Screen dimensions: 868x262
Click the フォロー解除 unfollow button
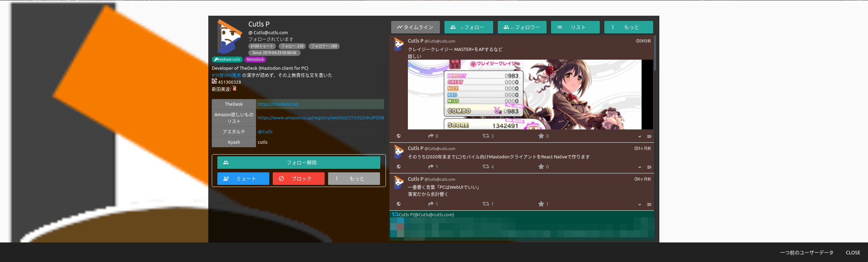299,163
